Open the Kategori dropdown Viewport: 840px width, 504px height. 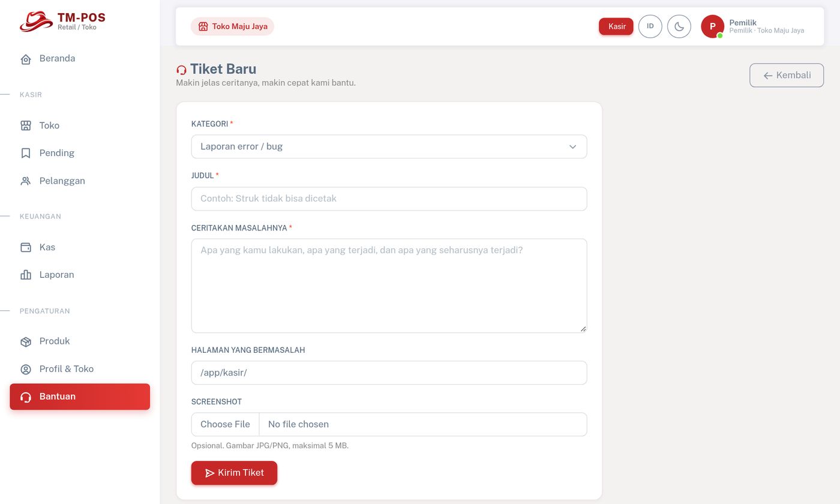pyautogui.click(x=389, y=146)
